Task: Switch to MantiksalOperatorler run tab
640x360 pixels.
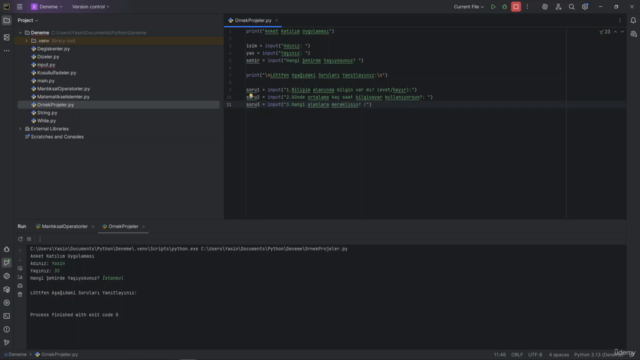Action: click(64, 227)
